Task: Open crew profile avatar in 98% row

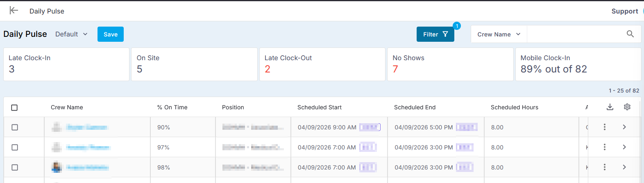Action: click(57, 167)
